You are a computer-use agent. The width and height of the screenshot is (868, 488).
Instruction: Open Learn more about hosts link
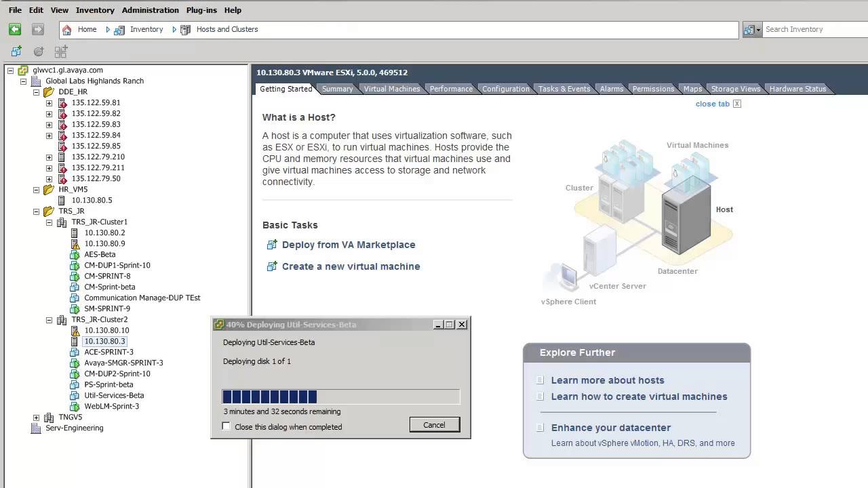608,380
